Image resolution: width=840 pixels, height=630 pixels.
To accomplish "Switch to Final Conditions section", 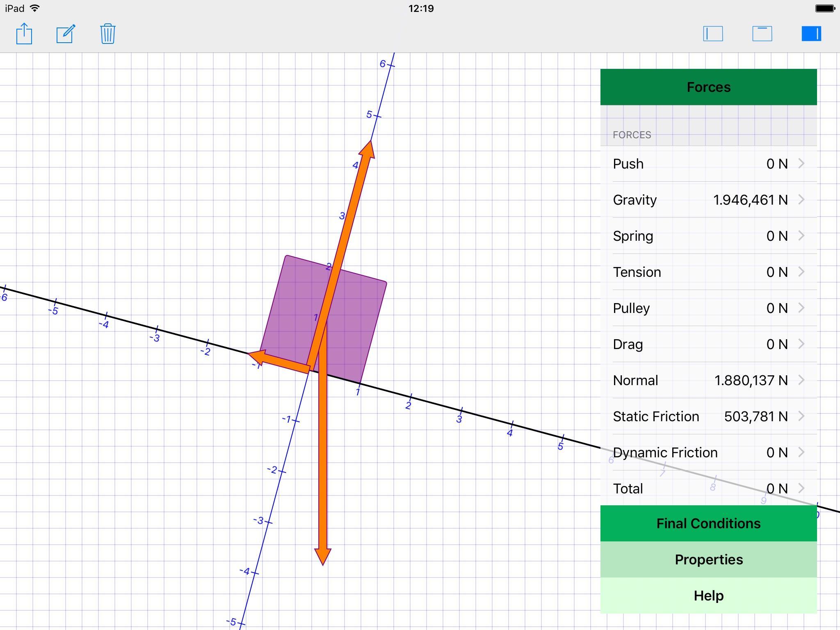I will [x=708, y=523].
